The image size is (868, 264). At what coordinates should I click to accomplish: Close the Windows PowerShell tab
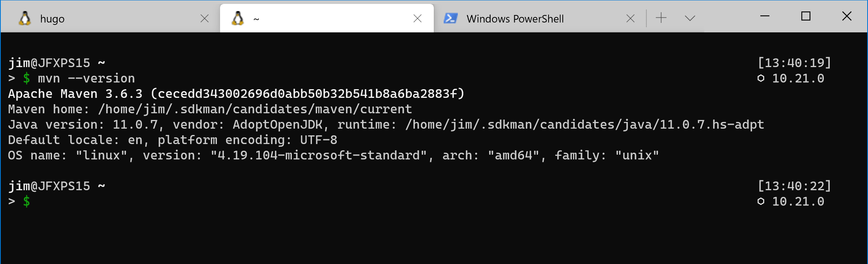coord(630,18)
